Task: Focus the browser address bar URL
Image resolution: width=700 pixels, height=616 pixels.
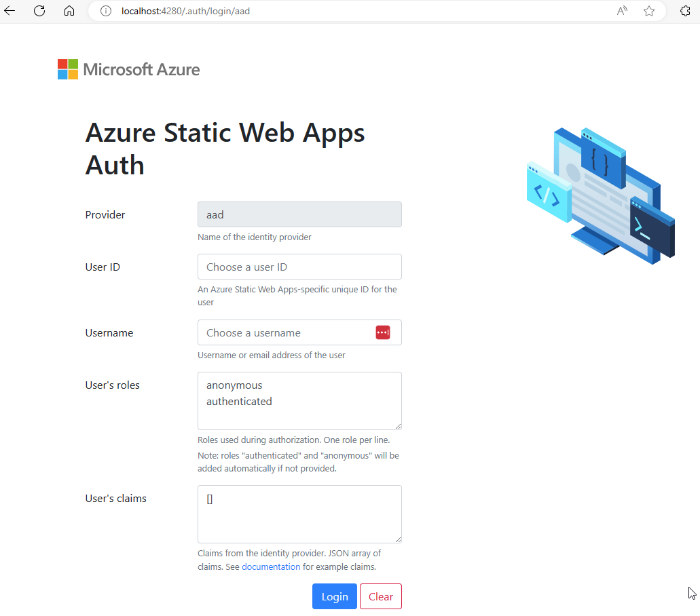Action: 185,11
